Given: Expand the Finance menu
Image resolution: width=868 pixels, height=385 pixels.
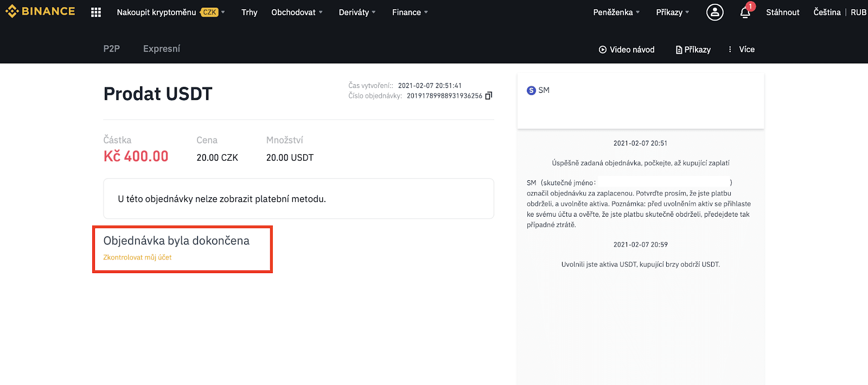Looking at the screenshot, I should (x=410, y=12).
